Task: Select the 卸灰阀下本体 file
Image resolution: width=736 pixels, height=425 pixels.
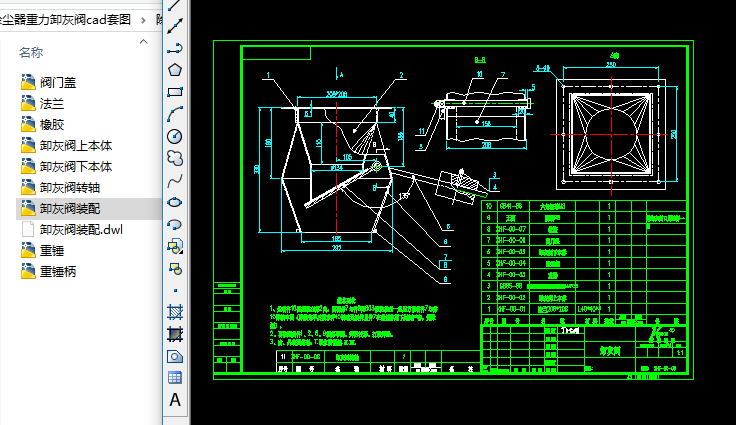Action: 66,167
